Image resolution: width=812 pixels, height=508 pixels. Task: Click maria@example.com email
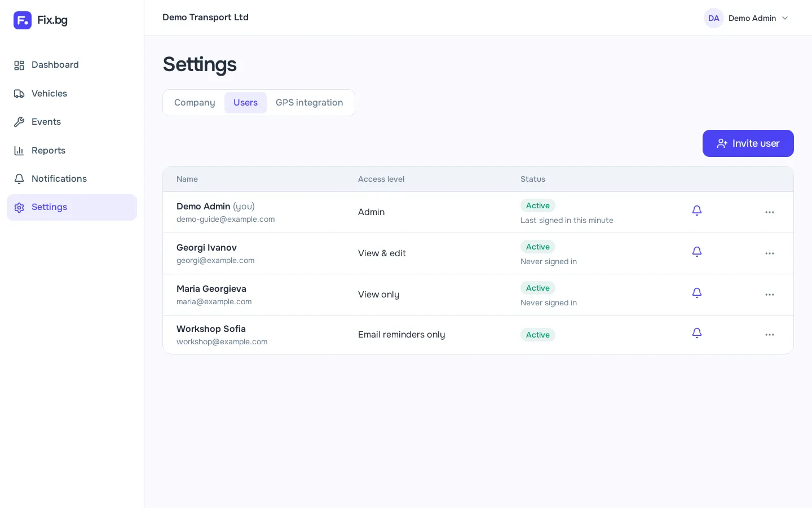pos(214,302)
